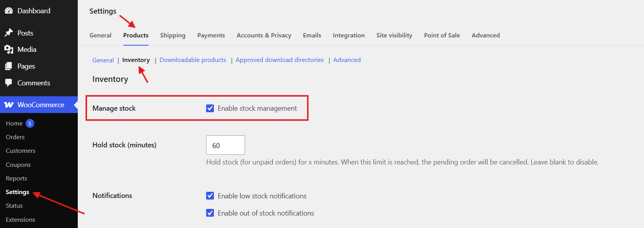
Task: Open the Status submenu item
Action: click(x=14, y=206)
